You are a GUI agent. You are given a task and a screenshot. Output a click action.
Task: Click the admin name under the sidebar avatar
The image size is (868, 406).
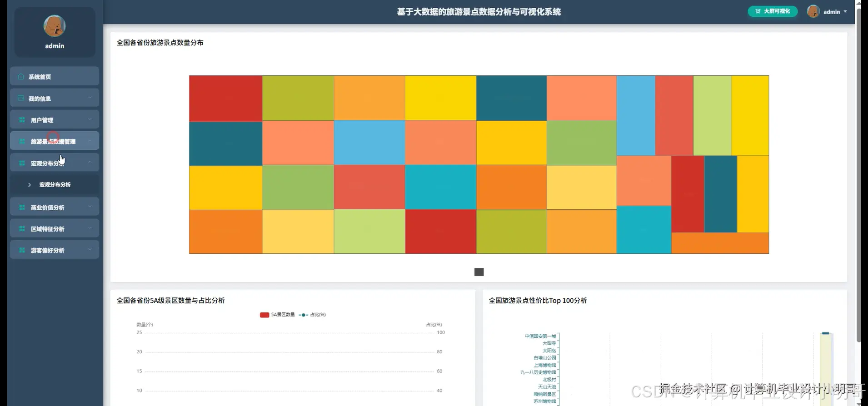pyautogui.click(x=55, y=46)
